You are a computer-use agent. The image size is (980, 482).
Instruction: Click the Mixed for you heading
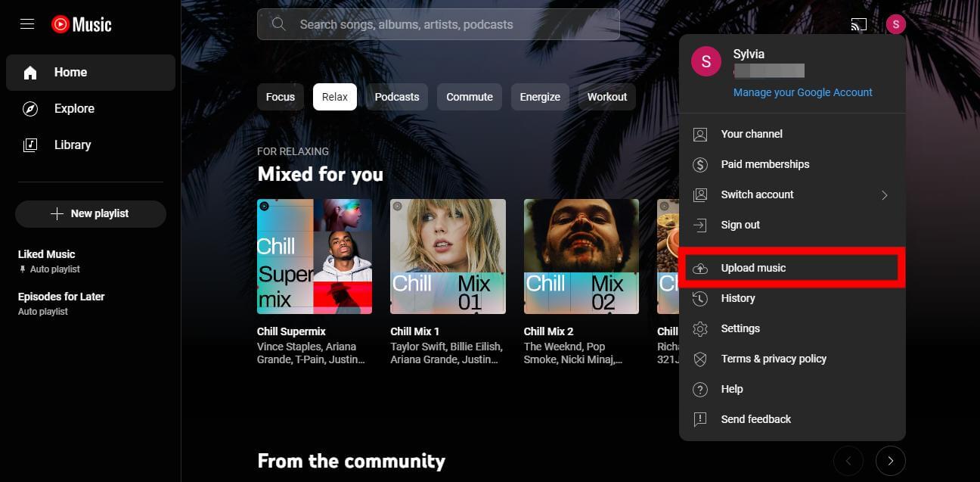320,174
